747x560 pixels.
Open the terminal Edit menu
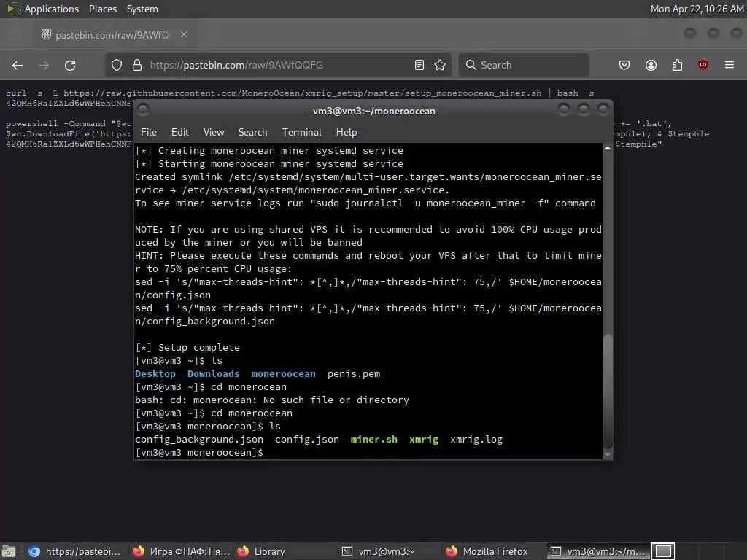point(180,133)
